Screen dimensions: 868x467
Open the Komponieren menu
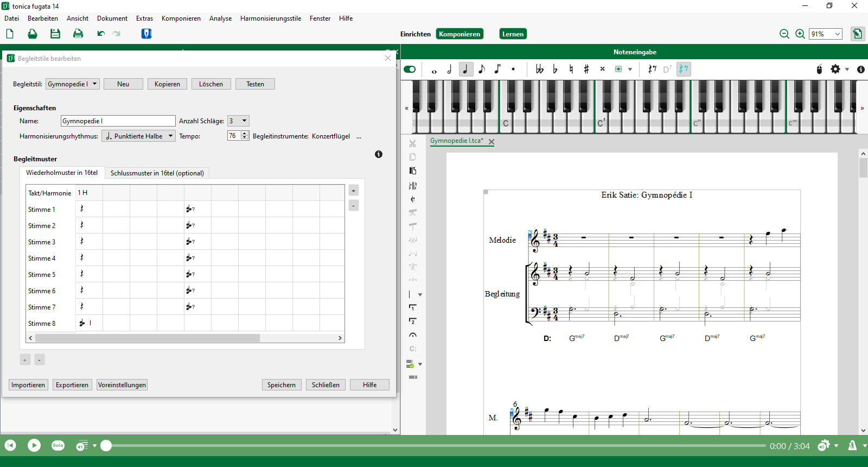[181, 18]
